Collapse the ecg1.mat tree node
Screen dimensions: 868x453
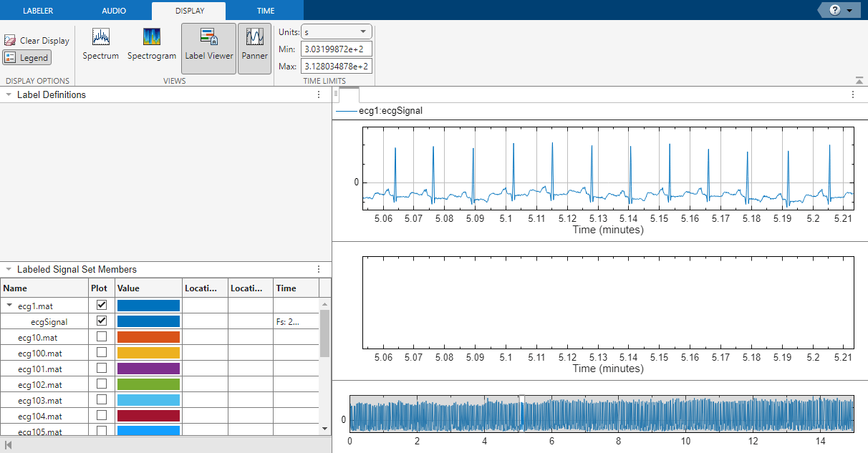tap(9, 306)
